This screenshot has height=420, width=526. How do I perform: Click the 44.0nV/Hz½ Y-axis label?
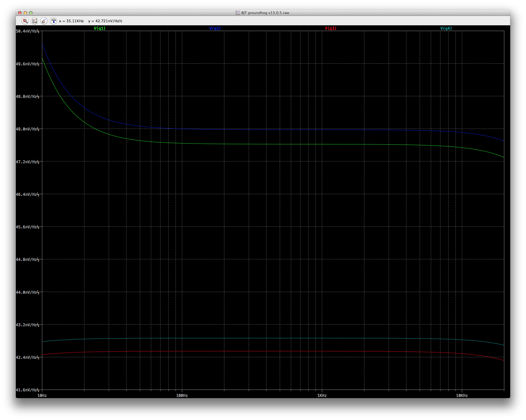[28, 292]
